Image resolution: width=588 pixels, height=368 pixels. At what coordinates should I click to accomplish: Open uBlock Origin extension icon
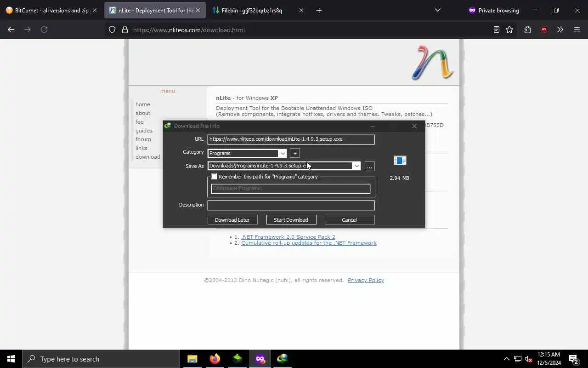coord(544,29)
